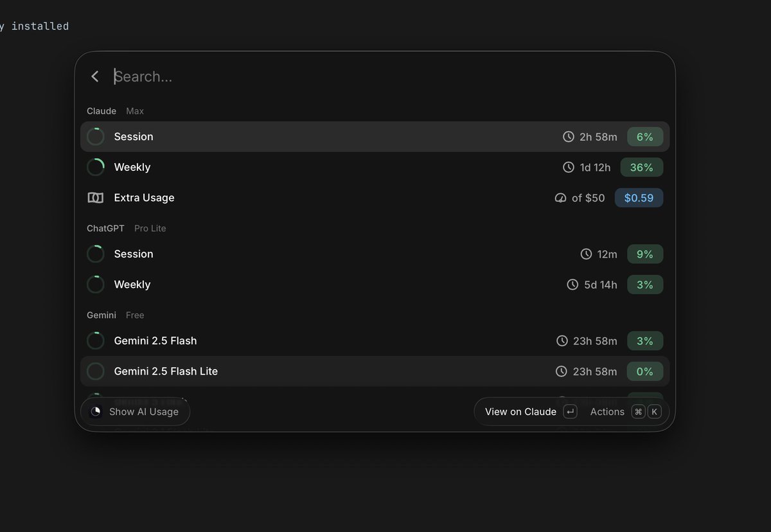Select the ChatGPT Session row
771x532 pixels.
[375, 254]
